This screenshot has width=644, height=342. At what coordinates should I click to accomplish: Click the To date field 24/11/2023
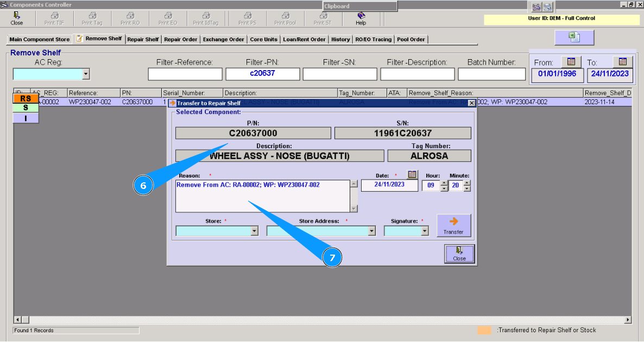[x=610, y=74]
